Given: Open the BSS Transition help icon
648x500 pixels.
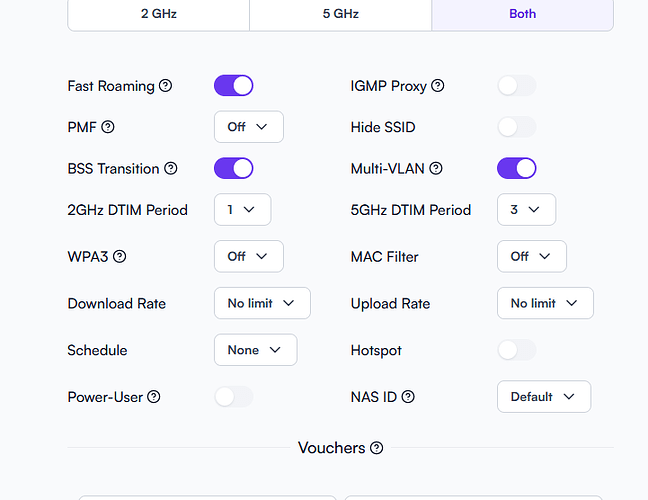Looking at the screenshot, I should (x=171, y=169).
